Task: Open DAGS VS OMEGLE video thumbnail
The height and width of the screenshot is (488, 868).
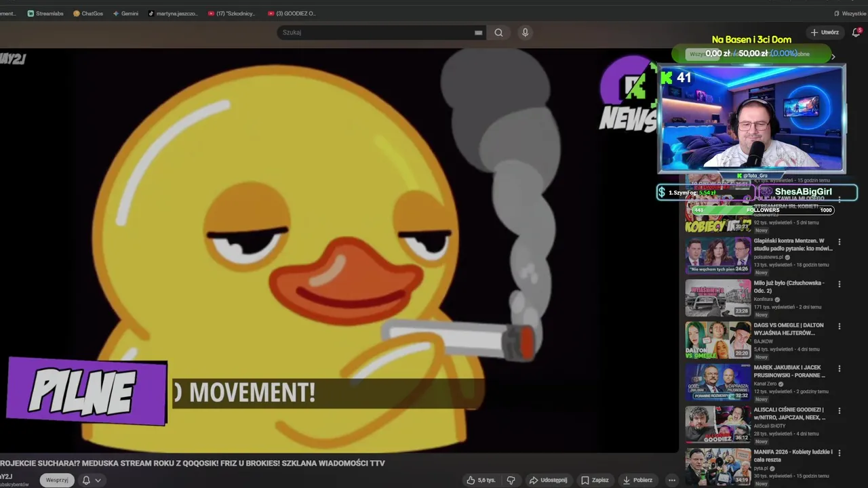Action: pos(717,340)
